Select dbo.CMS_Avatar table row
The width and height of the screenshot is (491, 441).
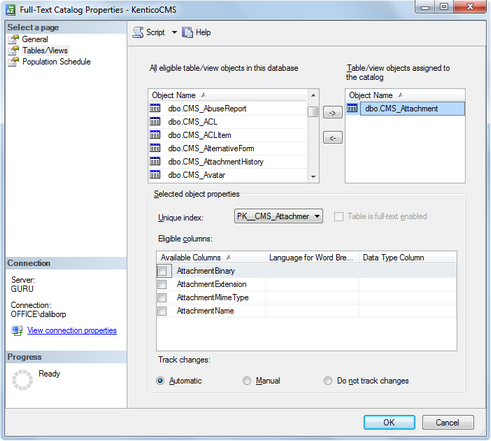(228, 175)
